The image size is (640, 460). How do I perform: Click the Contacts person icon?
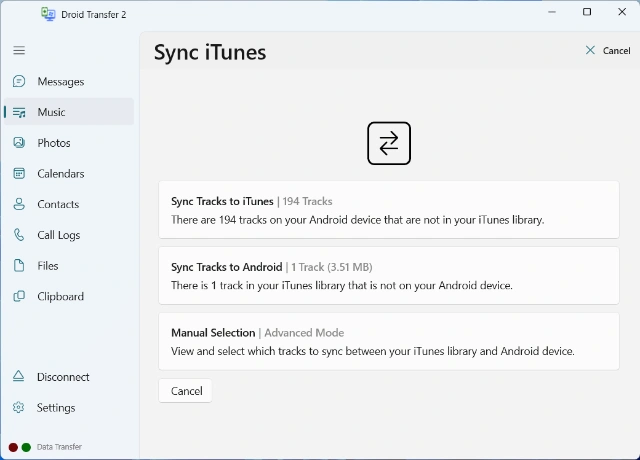pos(19,205)
